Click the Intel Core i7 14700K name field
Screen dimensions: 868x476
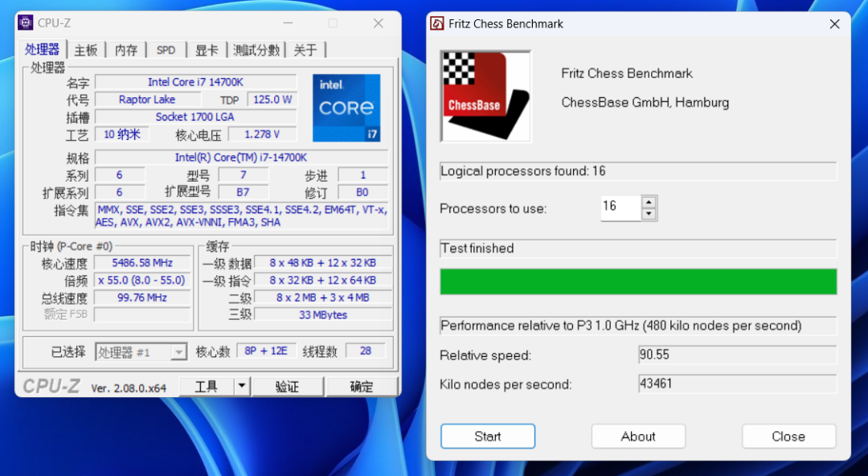point(195,82)
